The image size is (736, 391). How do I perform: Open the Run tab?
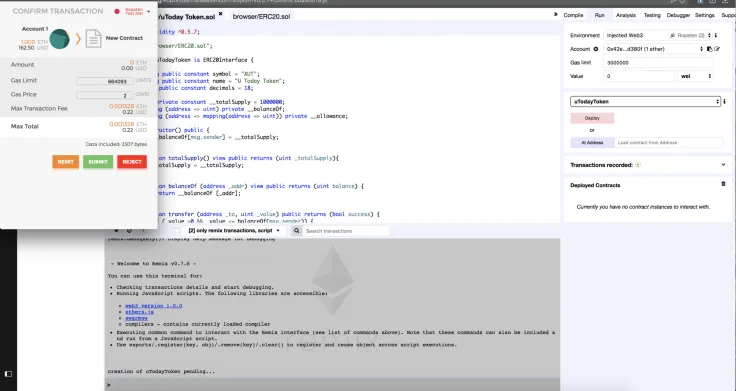[x=599, y=15]
